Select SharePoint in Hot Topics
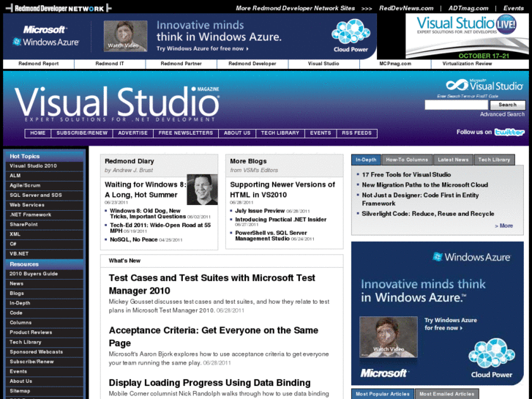Screen dimensions: 532x399 point(45,225)
